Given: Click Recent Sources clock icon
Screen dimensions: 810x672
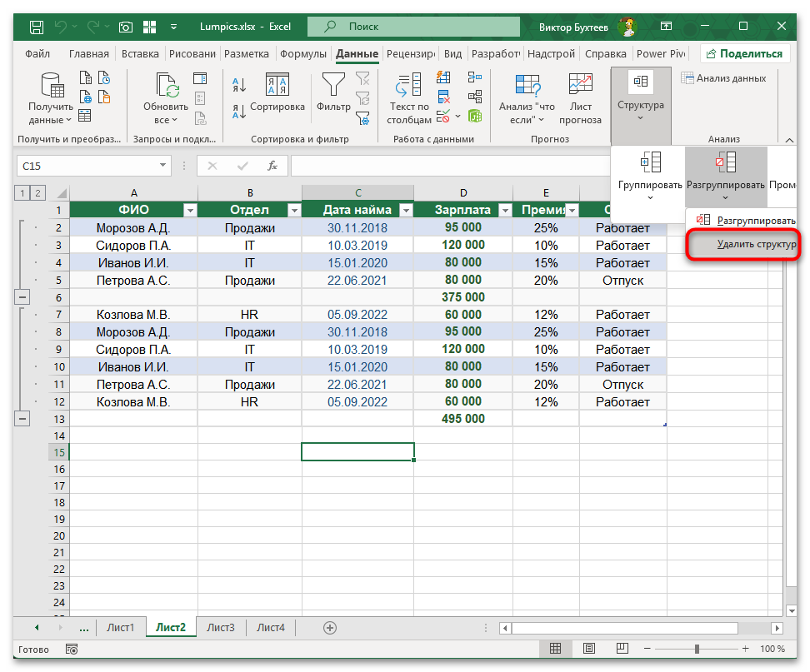Looking at the screenshot, I should coord(104,78).
